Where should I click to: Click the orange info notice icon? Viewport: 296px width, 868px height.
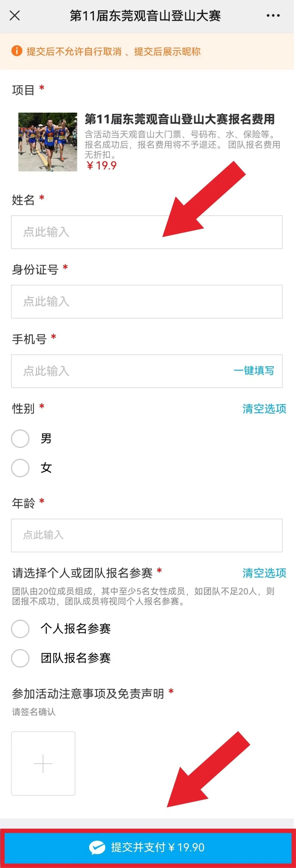pyautogui.click(x=16, y=51)
